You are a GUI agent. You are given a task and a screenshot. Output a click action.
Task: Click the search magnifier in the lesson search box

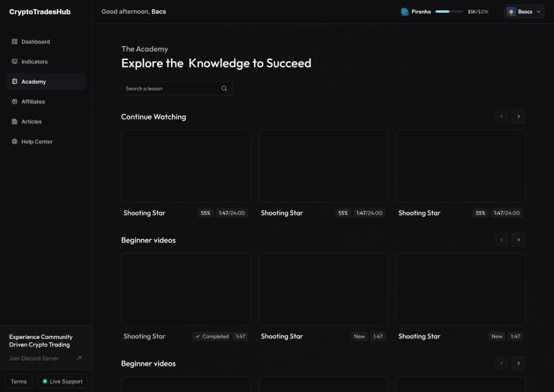(x=224, y=88)
